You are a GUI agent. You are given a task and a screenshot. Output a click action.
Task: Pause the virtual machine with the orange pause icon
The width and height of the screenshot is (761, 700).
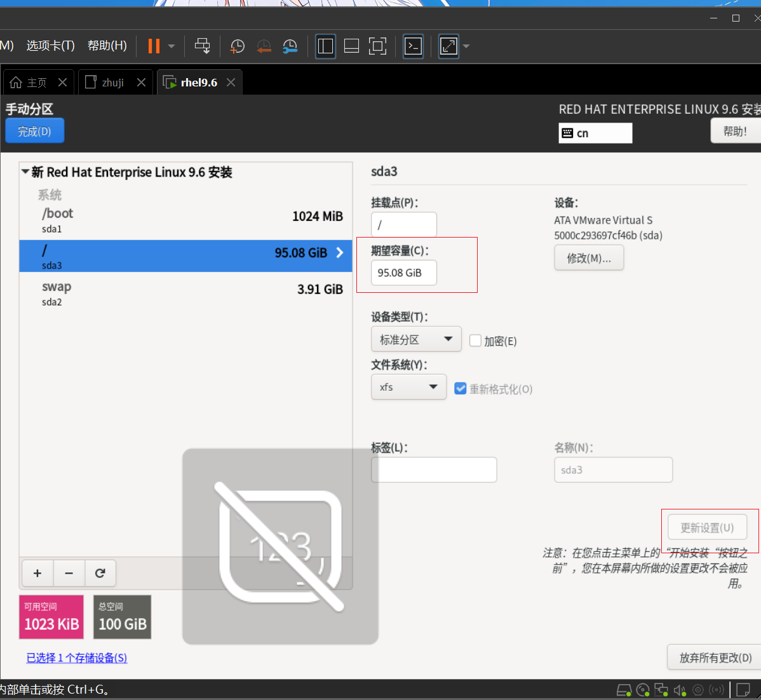coord(154,46)
